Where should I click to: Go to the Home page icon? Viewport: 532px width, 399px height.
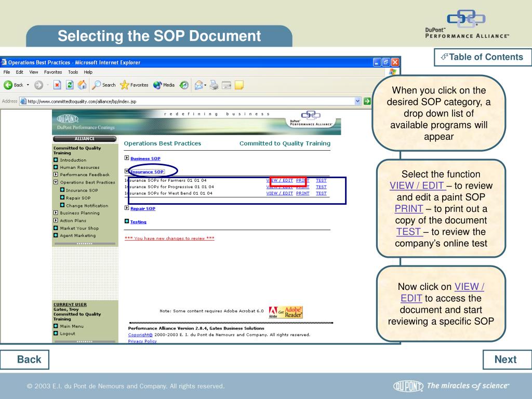(x=82, y=85)
